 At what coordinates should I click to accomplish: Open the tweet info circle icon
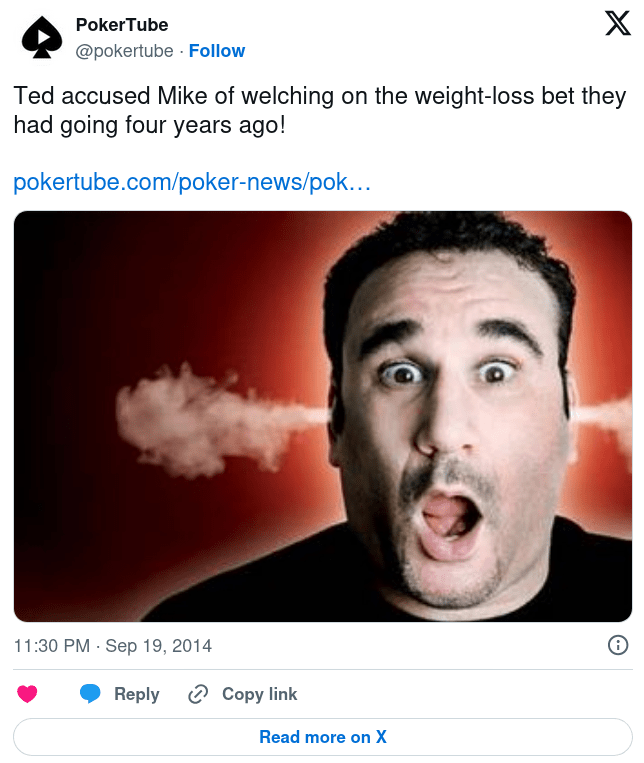click(618, 645)
